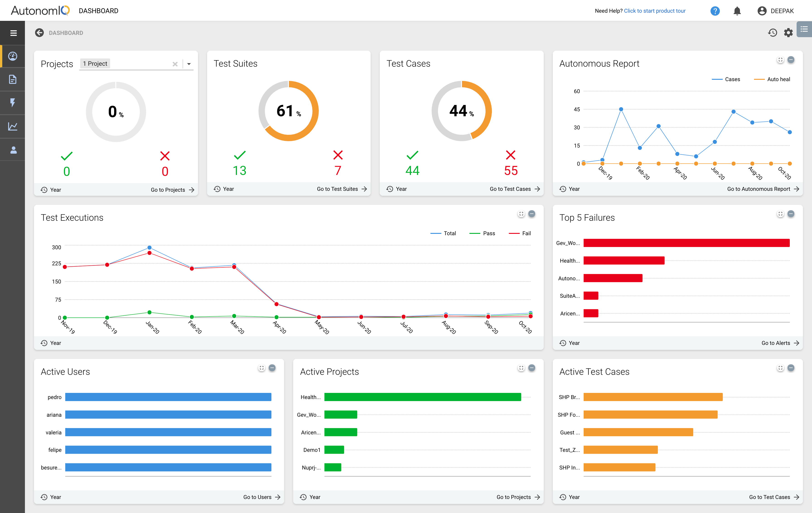Click the back arrow next to DASHBOARD
This screenshot has width=812, height=513.
pos(39,33)
